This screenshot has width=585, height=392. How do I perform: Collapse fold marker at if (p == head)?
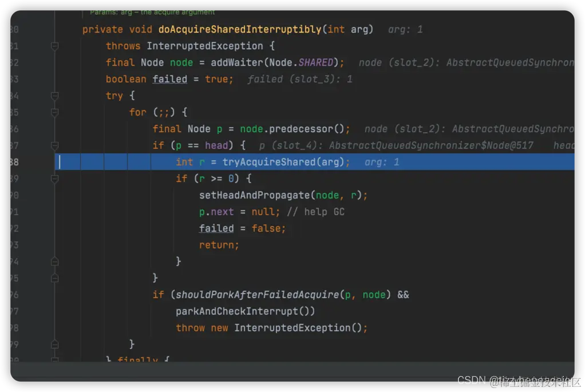(54, 145)
